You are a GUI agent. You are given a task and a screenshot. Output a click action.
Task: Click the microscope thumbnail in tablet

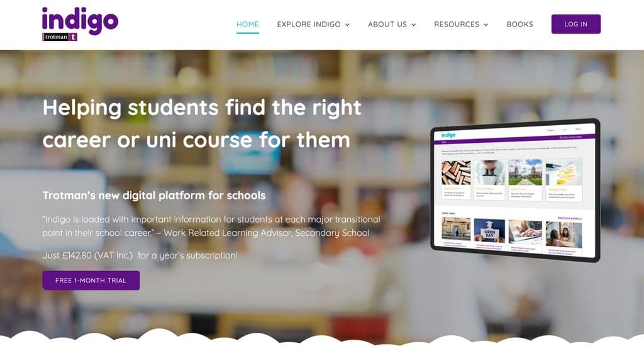[x=489, y=172]
